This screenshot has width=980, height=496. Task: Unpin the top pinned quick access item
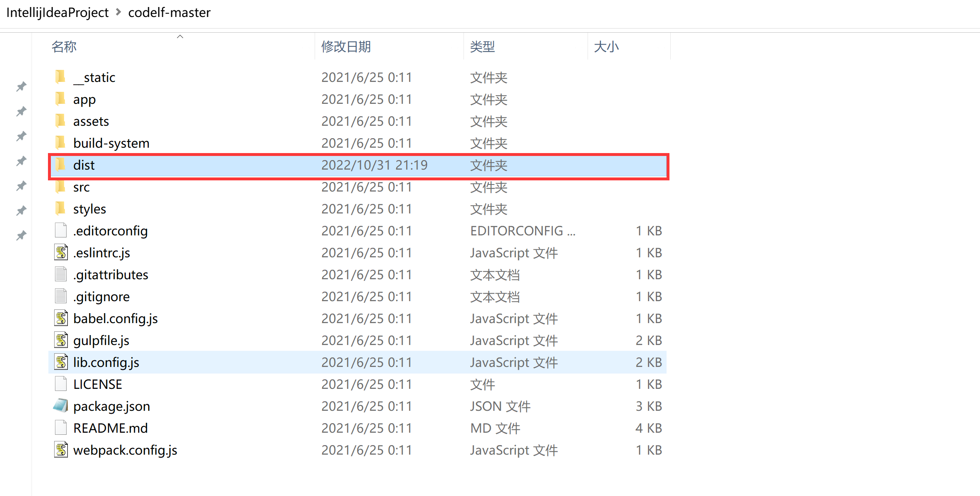pos(21,86)
